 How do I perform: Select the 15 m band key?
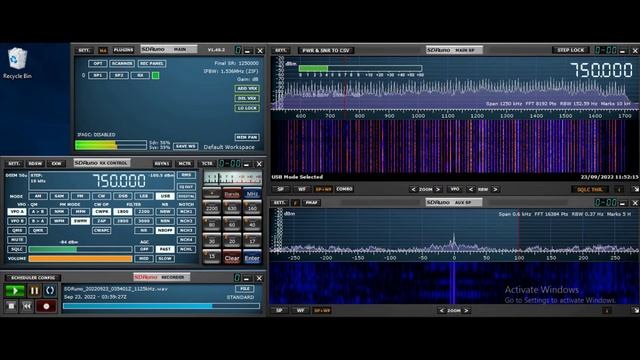pos(212,257)
